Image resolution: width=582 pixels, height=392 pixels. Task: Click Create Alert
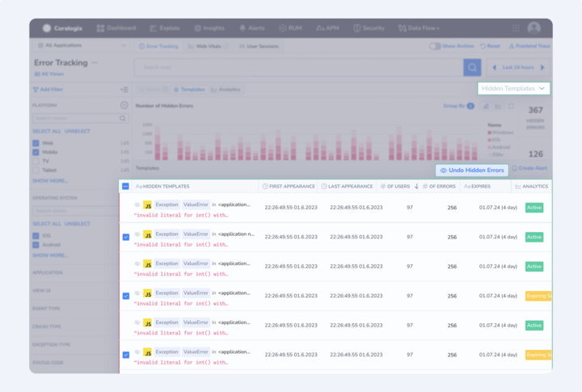529,168
